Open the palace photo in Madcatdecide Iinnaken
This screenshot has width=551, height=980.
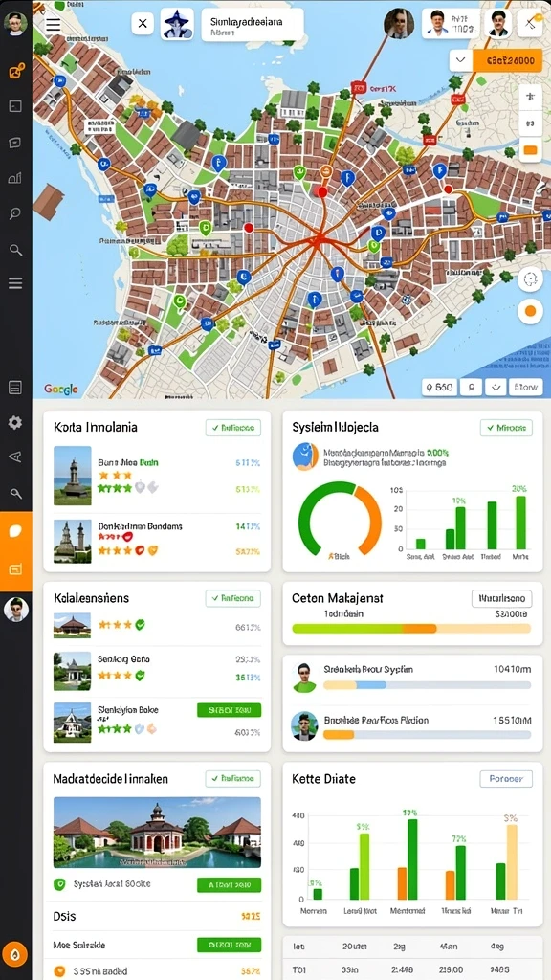157,833
